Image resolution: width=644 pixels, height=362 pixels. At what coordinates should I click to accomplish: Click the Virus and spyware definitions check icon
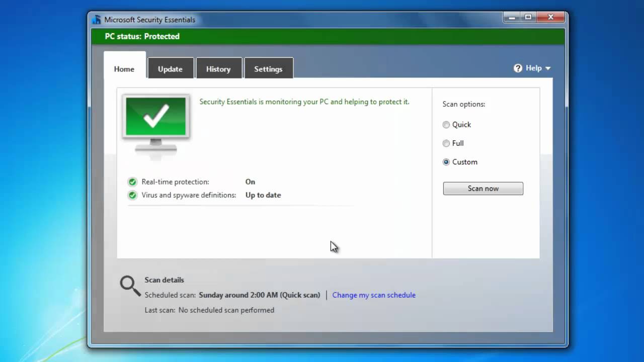(x=132, y=195)
